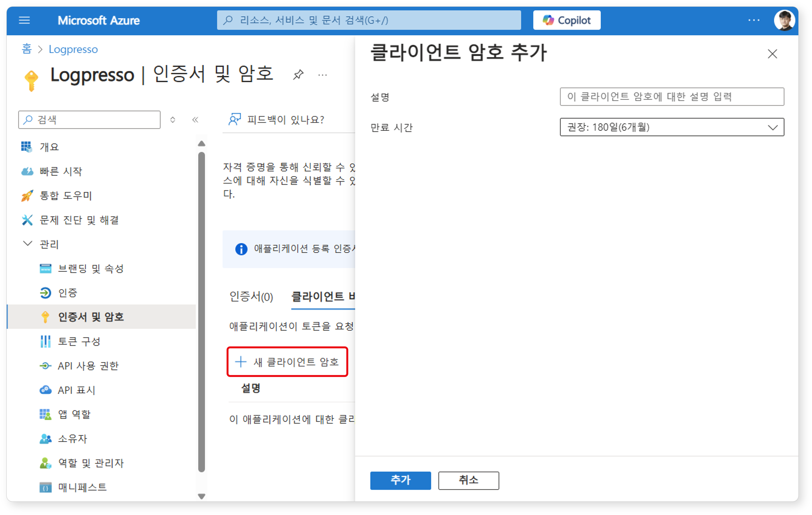
Task: Focus the 설명 description input field
Action: coord(672,97)
